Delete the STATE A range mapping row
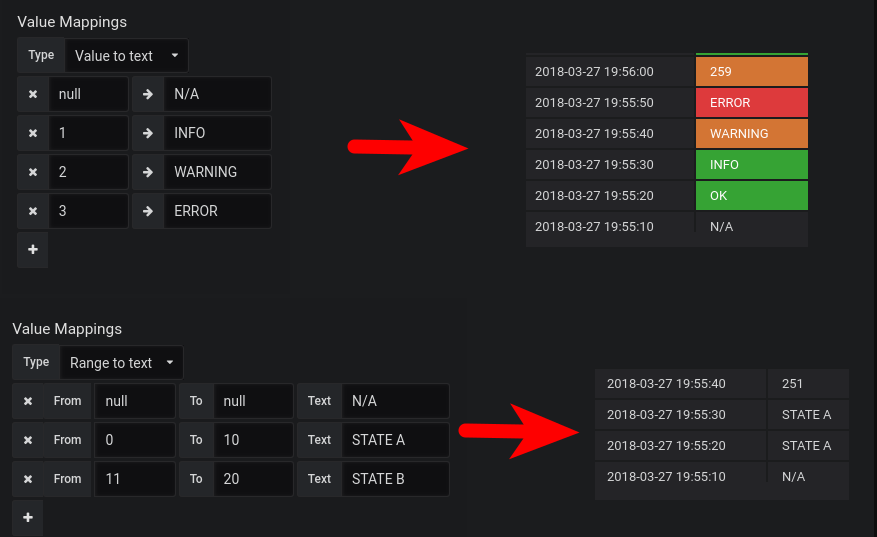Screen dimensions: 877x537 coord(28,440)
